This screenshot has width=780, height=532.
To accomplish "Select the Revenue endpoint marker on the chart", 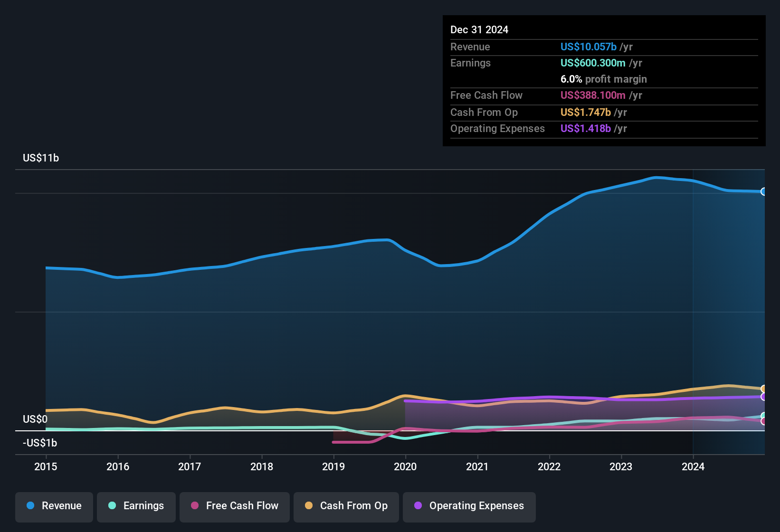I will (x=764, y=191).
